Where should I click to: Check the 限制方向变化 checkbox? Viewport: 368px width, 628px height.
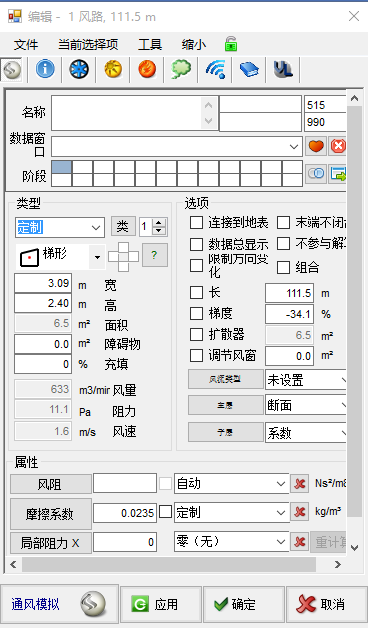click(196, 265)
